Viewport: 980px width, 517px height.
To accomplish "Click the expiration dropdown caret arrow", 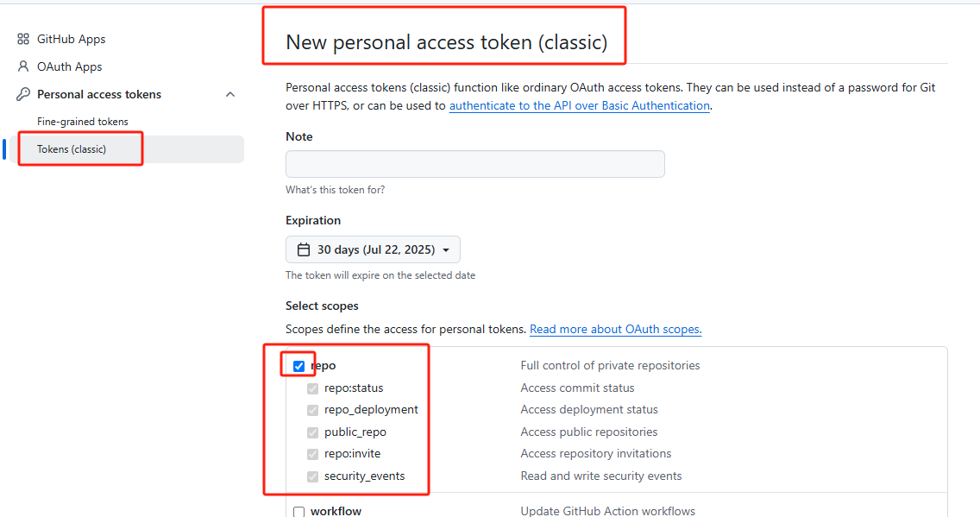I will [446, 250].
